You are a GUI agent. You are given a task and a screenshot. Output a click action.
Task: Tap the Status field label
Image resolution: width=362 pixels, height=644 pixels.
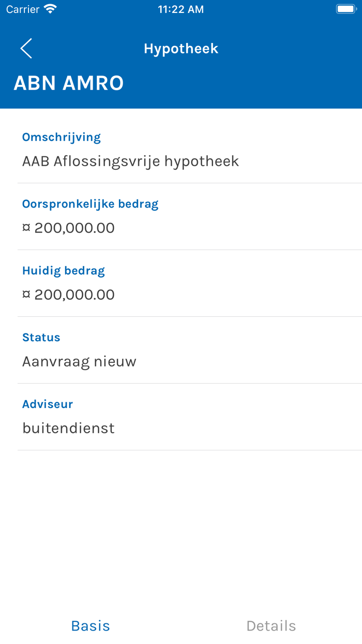[41, 337]
